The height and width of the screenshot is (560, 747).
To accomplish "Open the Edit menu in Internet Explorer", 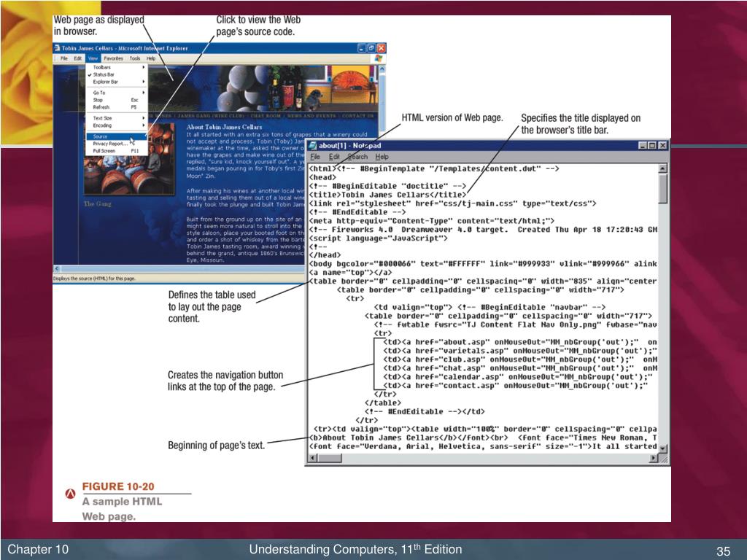I will coord(77,58).
